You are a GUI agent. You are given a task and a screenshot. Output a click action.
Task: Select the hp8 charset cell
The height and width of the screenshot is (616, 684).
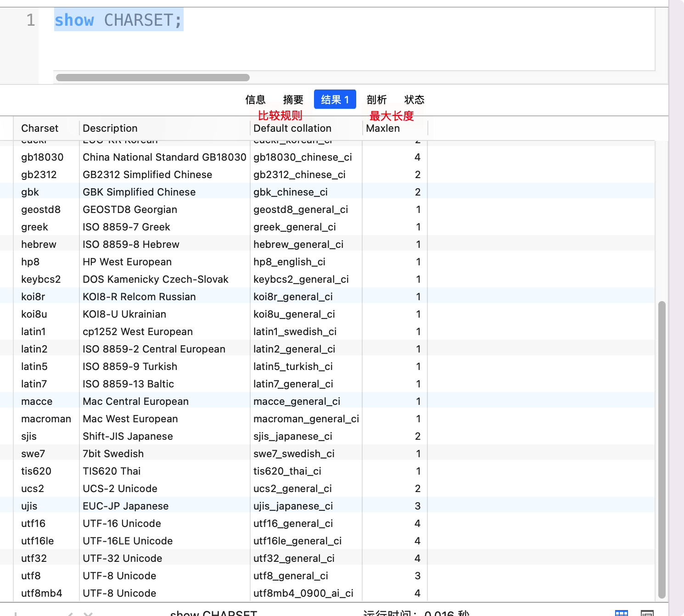click(30, 262)
